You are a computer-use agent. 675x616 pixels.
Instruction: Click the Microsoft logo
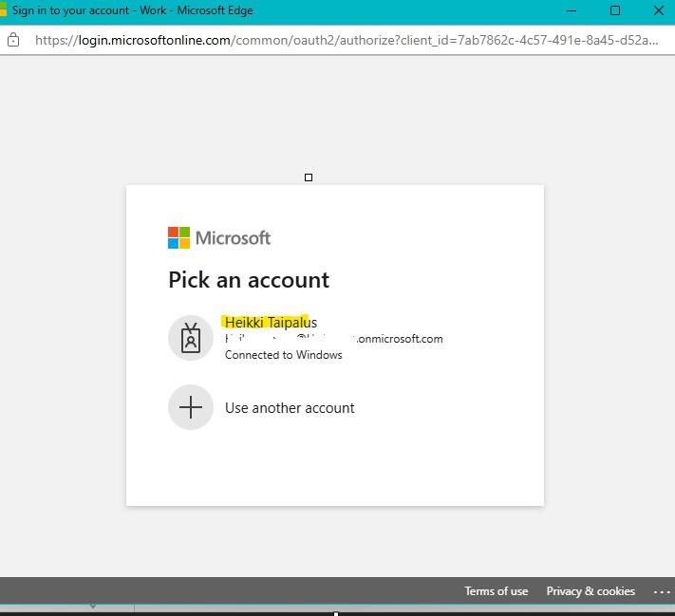[219, 237]
